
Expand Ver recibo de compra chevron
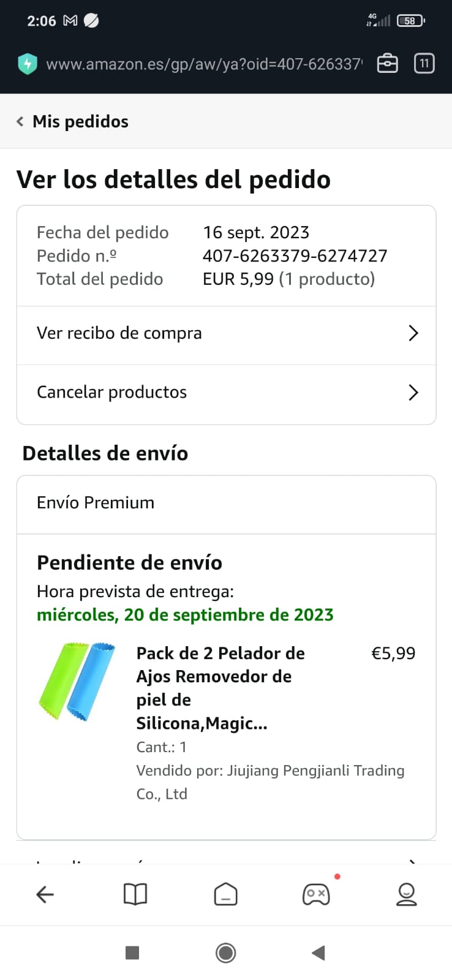tap(413, 333)
